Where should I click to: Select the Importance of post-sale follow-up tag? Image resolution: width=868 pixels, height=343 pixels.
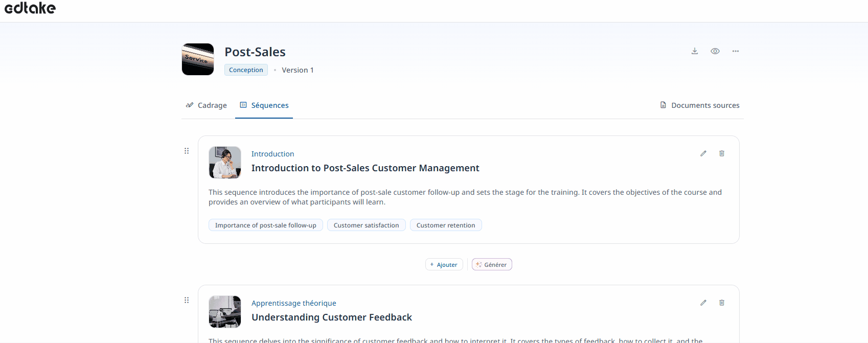coord(265,225)
